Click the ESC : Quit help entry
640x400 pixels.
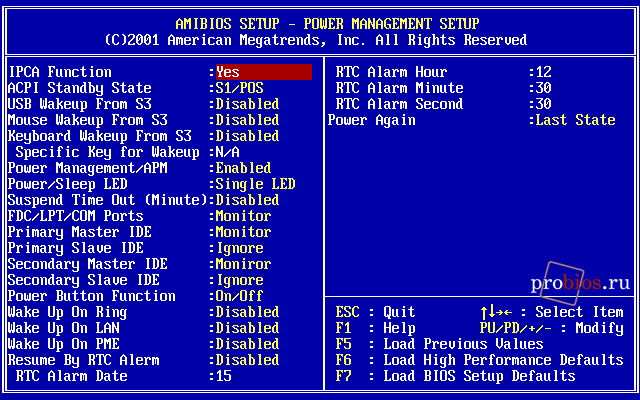376,312
